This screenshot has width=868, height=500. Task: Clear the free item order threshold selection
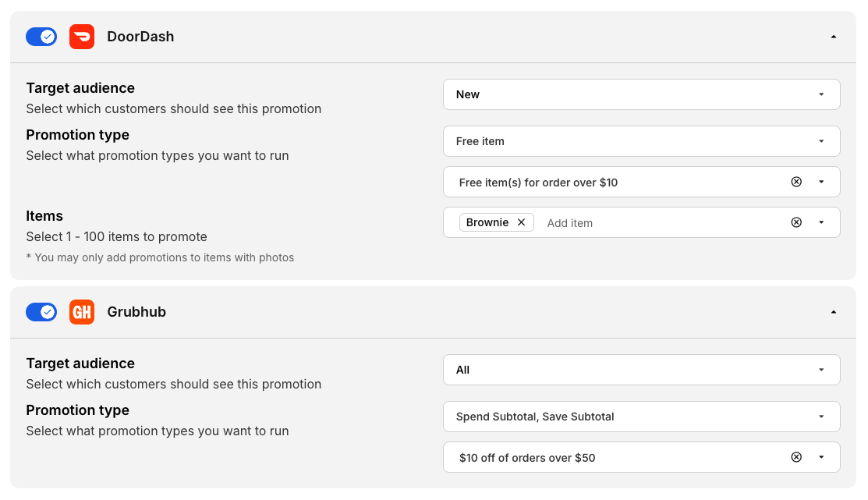click(796, 182)
